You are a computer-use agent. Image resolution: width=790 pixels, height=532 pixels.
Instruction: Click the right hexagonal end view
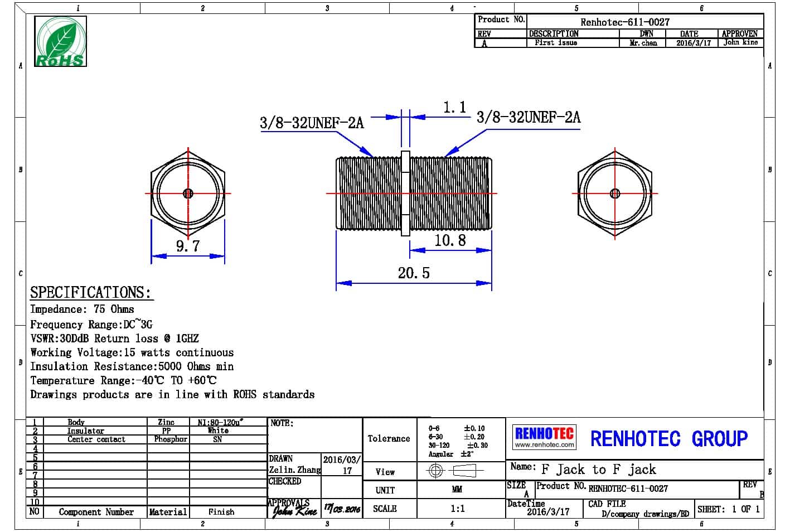614,194
